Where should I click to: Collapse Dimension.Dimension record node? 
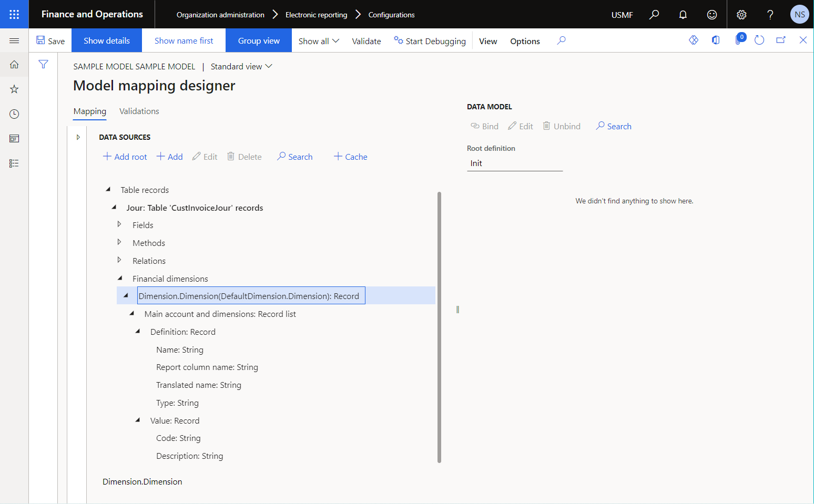point(126,295)
